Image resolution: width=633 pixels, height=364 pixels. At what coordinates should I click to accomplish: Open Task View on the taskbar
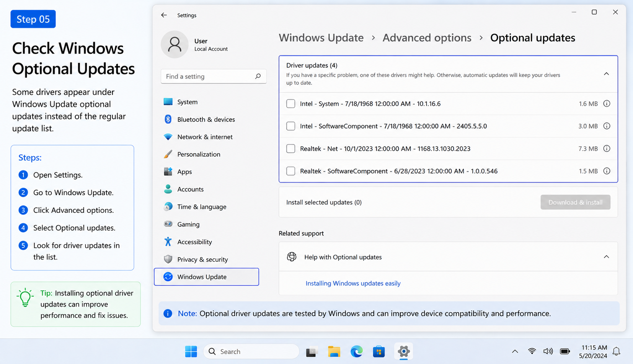(x=312, y=351)
